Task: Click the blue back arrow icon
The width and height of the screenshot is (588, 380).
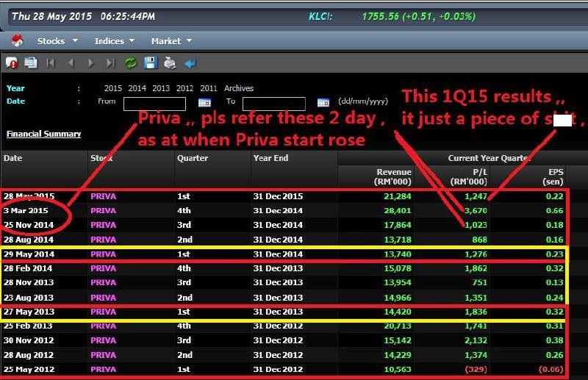Action: (190, 63)
